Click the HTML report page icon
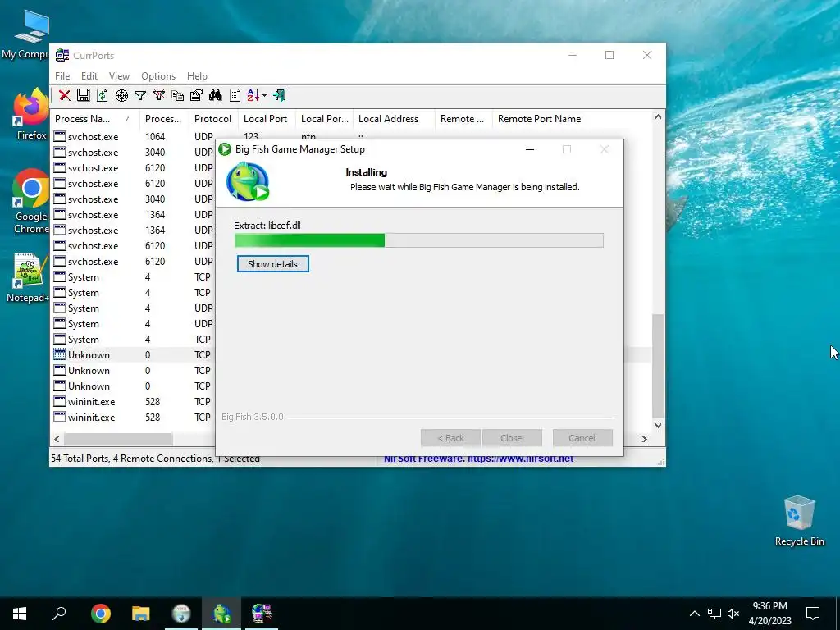 pyautogui.click(x=235, y=95)
